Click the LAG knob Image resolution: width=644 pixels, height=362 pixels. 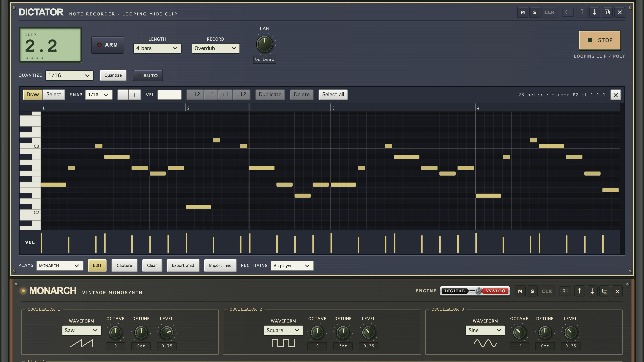click(x=264, y=44)
